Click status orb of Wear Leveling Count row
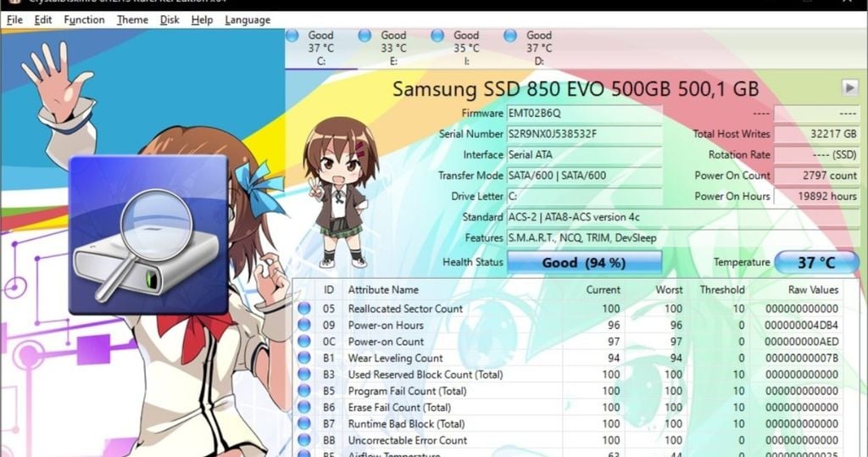The height and width of the screenshot is (457, 868). click(x=304, y=358)
